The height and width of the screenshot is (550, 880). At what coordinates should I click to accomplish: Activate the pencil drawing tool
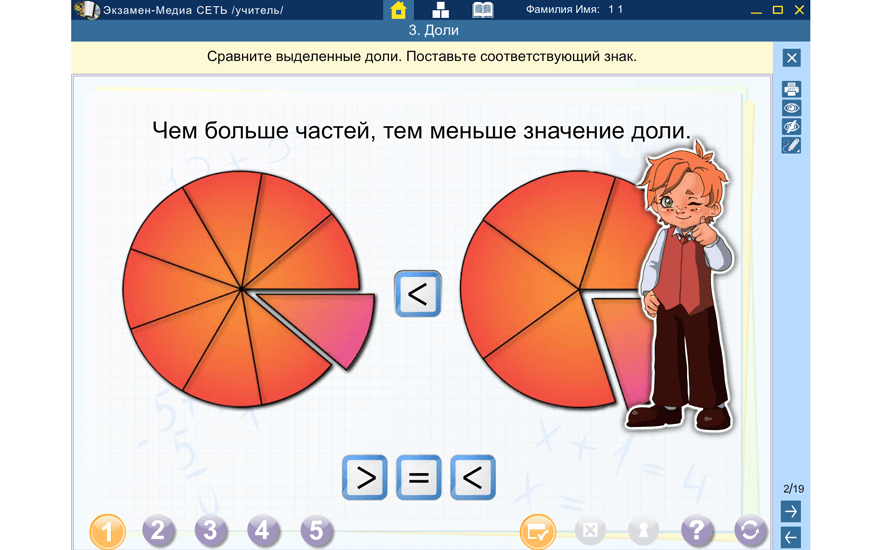coord(791,146)
